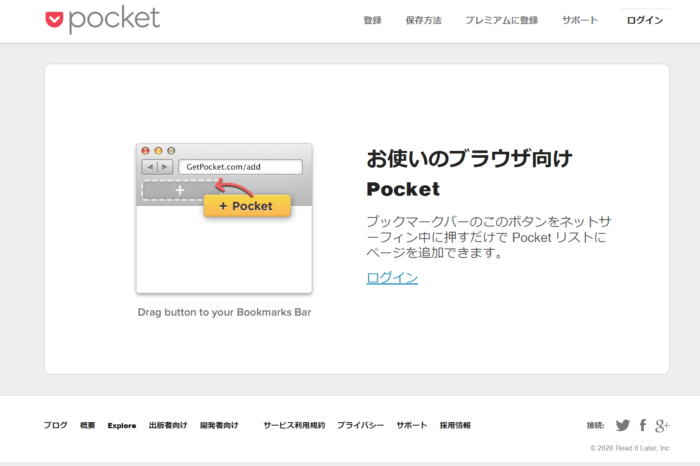Open the Twitter icon in the footer
Image resolution: width=700 pixels, height=466 pixels.
pos(623,425)
